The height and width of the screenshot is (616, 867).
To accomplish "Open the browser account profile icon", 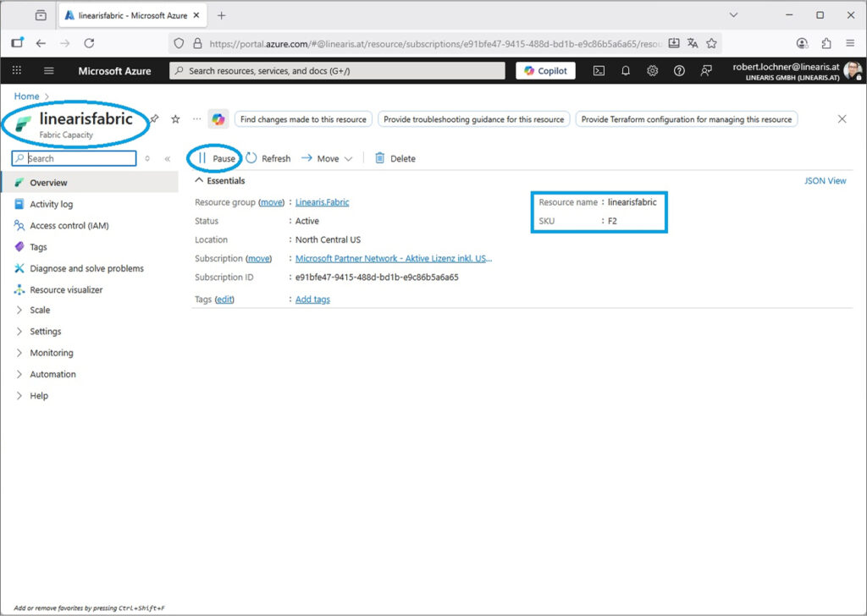I will pyautogui.click(x=802, y=43).
